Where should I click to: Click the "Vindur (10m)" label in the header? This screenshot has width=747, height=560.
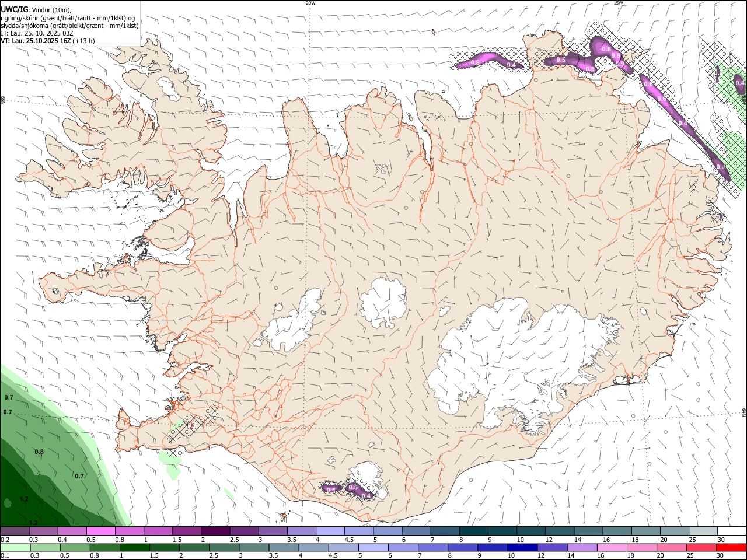click(x=51, y=10)
